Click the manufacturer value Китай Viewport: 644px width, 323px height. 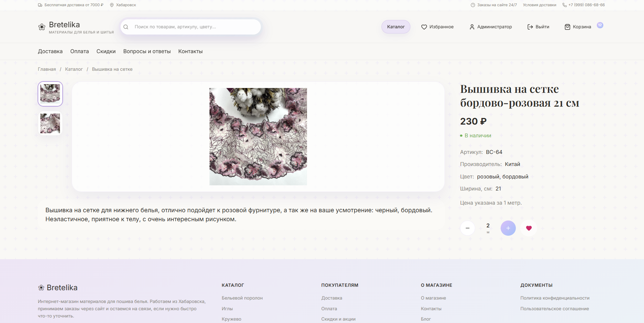[x=513, y=164]
